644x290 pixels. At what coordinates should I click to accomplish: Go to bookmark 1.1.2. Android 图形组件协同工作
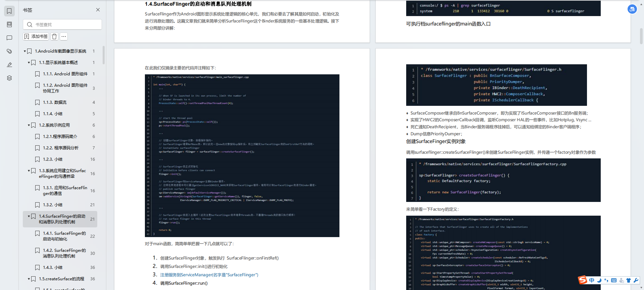tap(65, 88)
